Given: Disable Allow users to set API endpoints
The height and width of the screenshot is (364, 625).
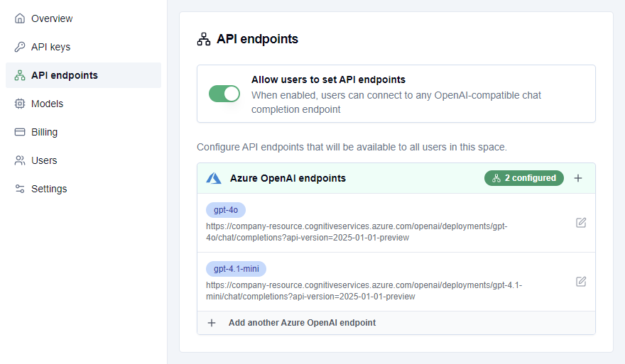Looking at the screenshot, I should 224,94.
